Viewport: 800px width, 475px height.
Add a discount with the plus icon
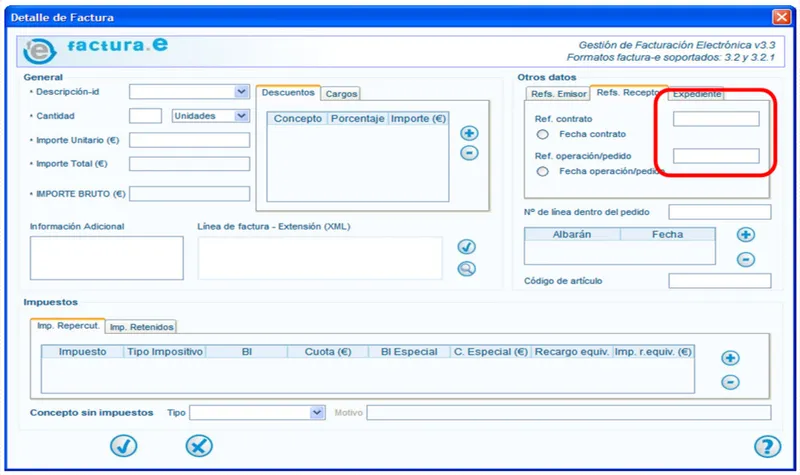(469, 133)
